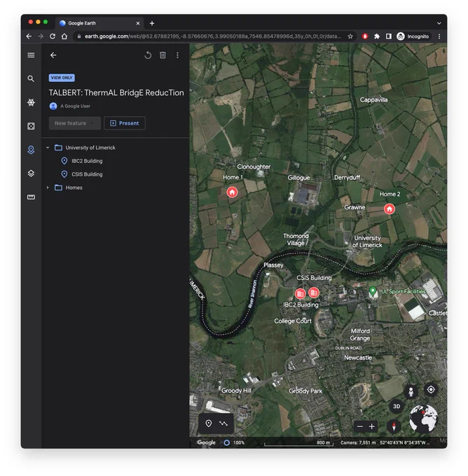Screen dimensions: 468x476
Task: Click the UL Sport Facilities green pin
Action: point(373,291)
